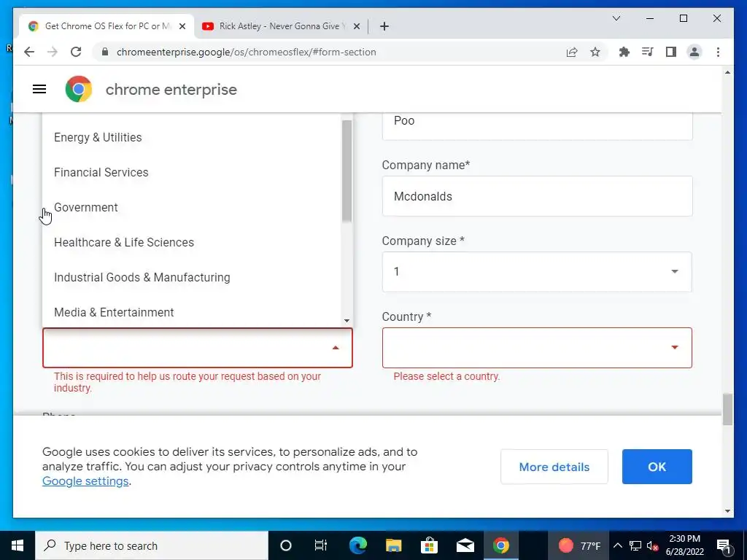Go back to the previous page

29,52
